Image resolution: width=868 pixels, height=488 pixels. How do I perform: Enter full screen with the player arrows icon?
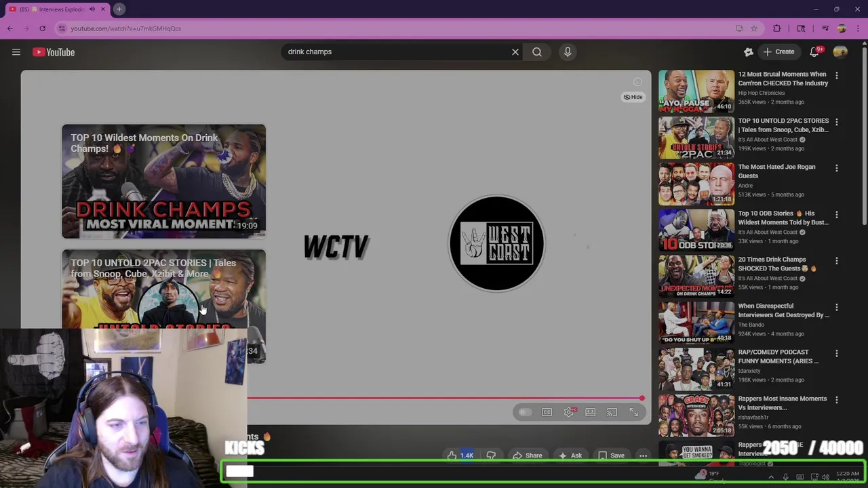[633, 412]
